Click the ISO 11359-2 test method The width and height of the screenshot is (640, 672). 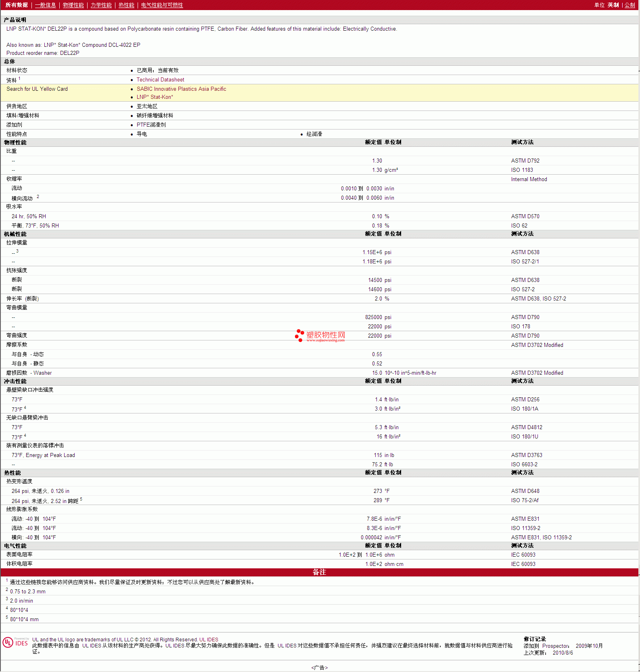pos(525,528)
